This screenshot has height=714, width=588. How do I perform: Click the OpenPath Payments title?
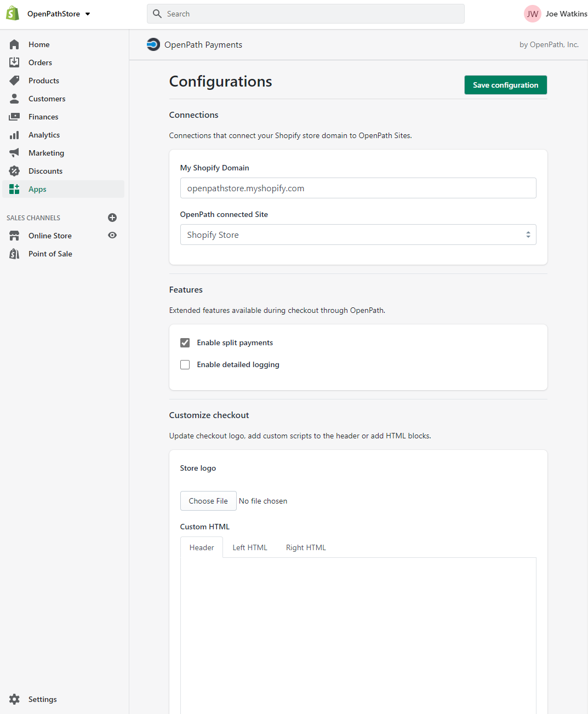point(203,45)
